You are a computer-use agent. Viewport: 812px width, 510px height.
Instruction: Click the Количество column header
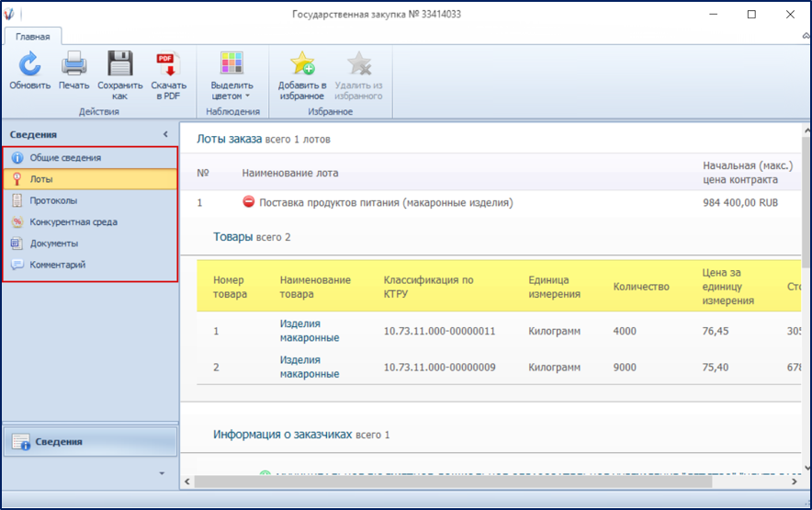(641, 287)
